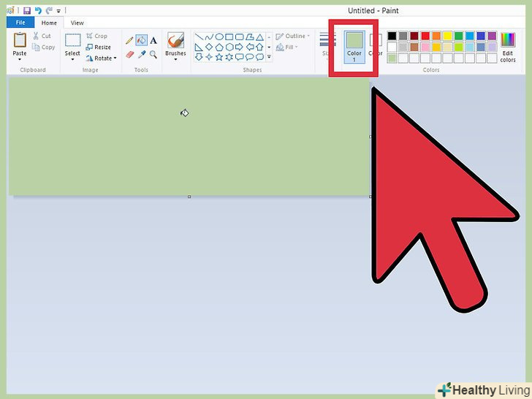This screenshot has width=532, height=399.
Task: Open the File menu
Action: coord(20,23)
